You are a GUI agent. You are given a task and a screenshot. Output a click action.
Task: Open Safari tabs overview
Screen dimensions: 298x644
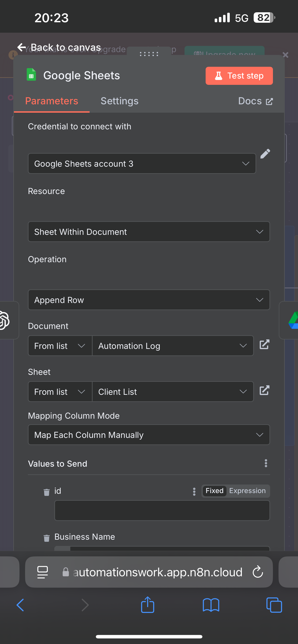pos(274,605)
